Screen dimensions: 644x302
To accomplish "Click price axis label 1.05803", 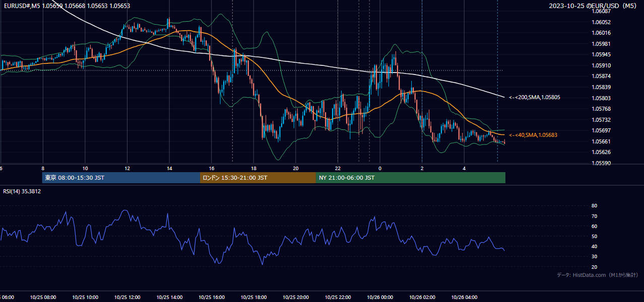I will tap(602, 98).
